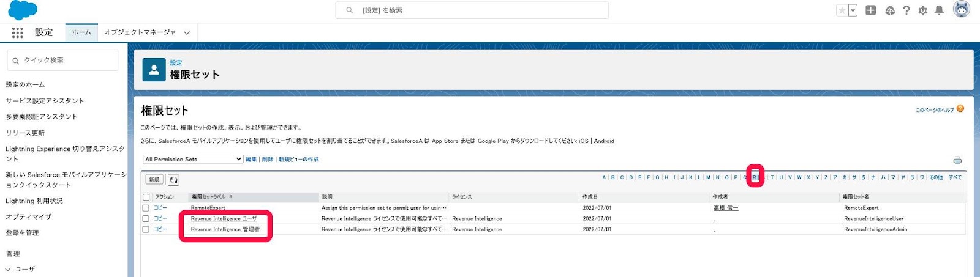Viewport: 980px width, 277px height.
Task: Open 多要素認証アシスタント in sidebar
Action: pos(42,116)
